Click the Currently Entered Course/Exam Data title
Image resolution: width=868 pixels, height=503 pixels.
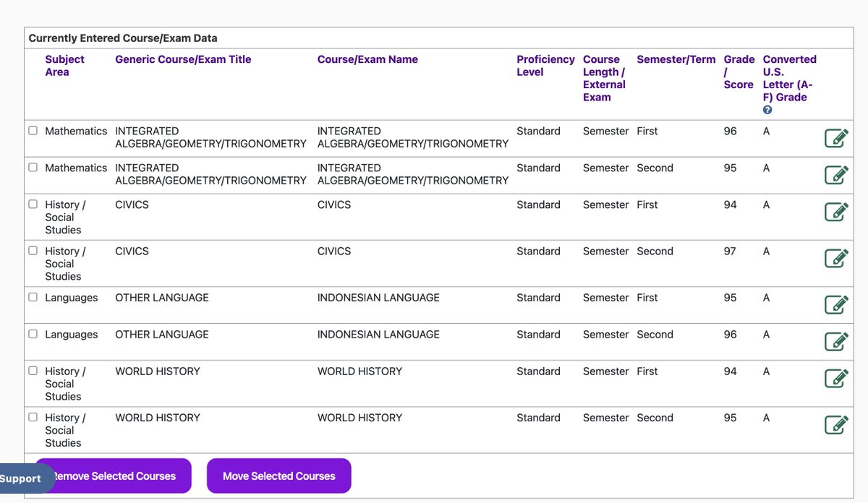[123, 38]
